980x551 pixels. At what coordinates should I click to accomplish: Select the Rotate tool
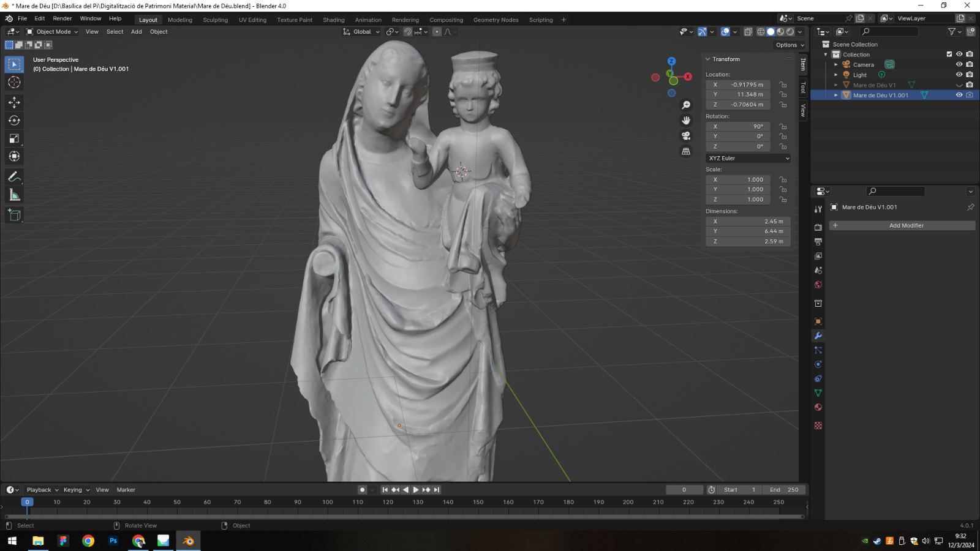click(14, 121)
